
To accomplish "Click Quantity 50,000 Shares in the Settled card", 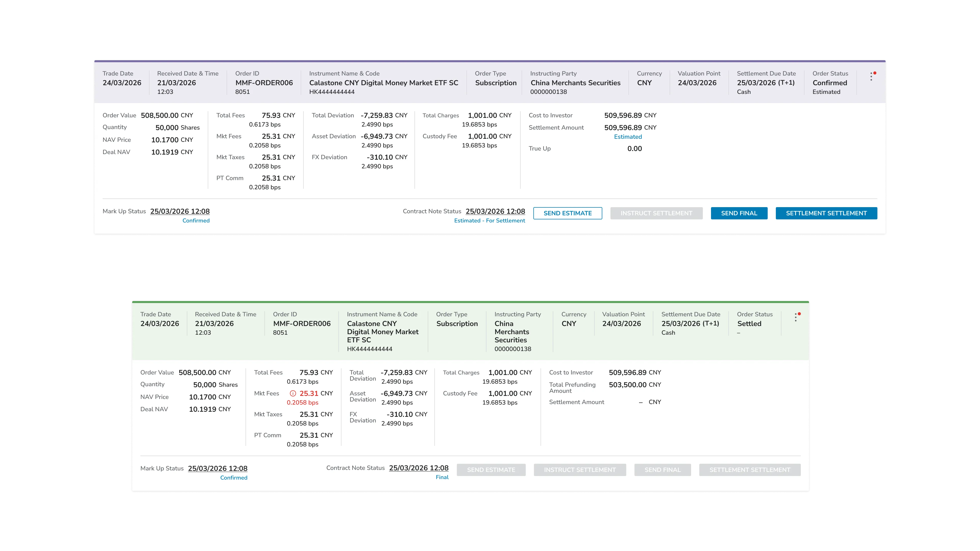I will click(x=215, y=385).
